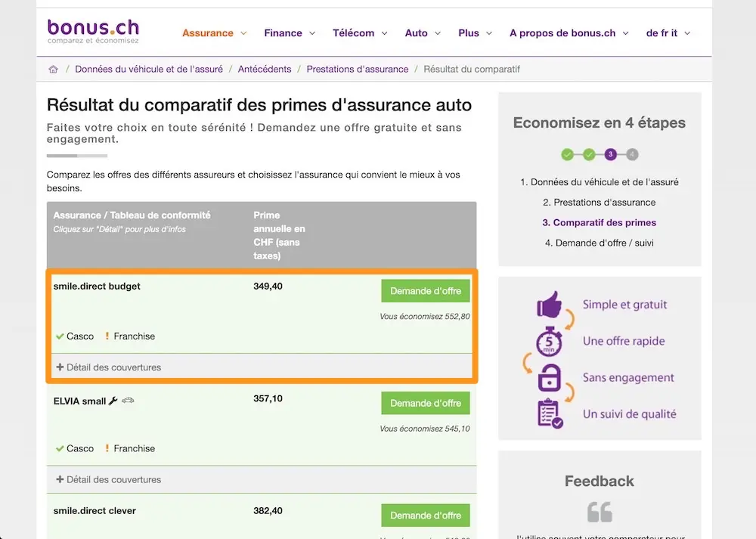Viewport: 756px width, 539px height.
Task: Click chevron beside A propos de bonus.ch
Action: [625, 33]
